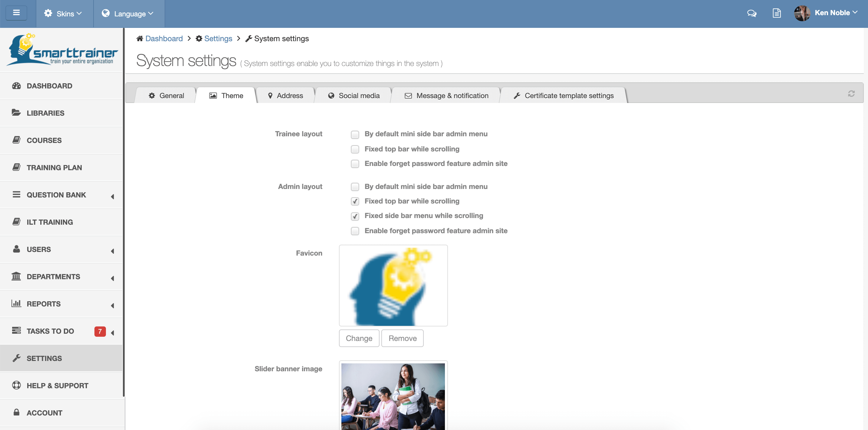Enable Trainee forget password feature checkbox
The image size is (868, 430).
tap(355, 164)
